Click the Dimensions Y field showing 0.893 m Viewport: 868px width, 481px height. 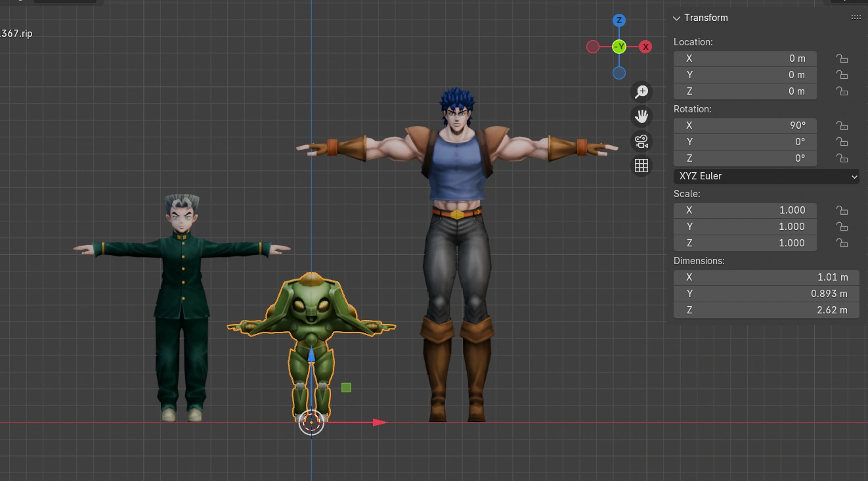[766, 294]
